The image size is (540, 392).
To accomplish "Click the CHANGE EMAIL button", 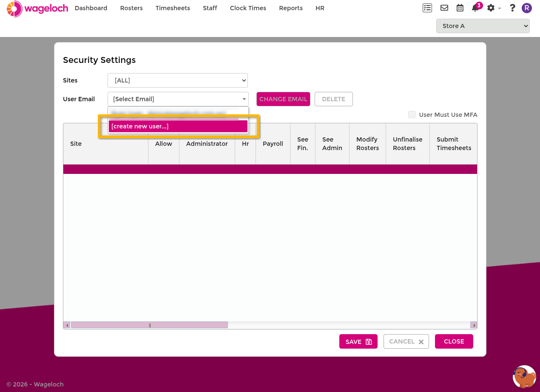I will pos(283,99).
